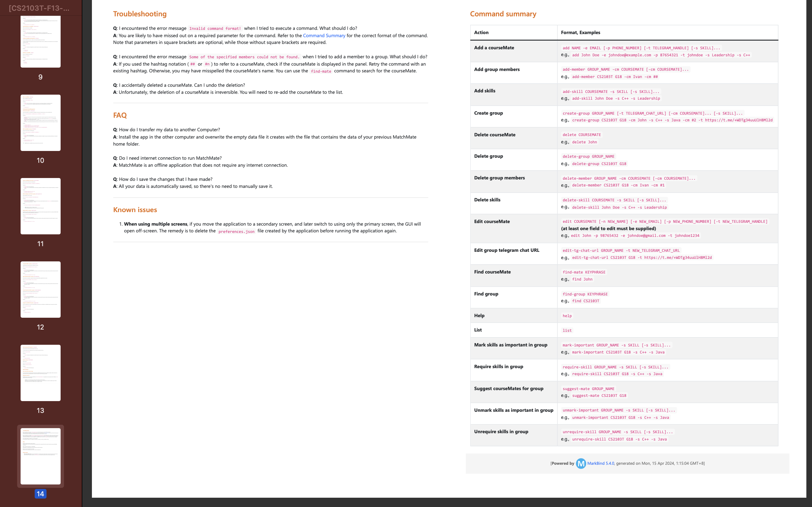Image resolution: width=812 pixels, height=507 pixels.
Task: Go to page 12 thumbnail
Action: 40,289
